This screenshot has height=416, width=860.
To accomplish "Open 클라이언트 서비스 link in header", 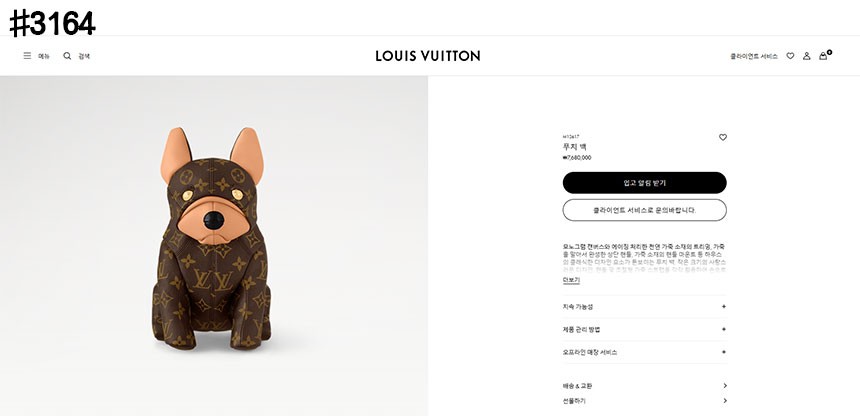I will 754,56.
